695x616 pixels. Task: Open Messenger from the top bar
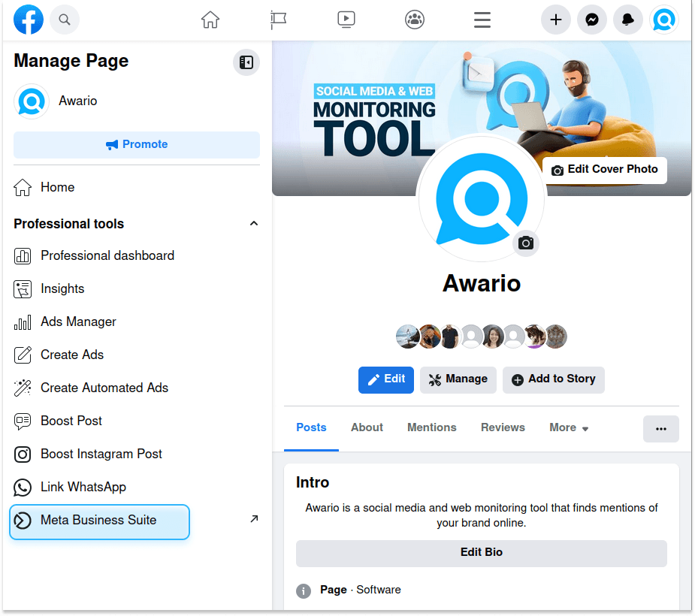pyautogui.click(x=591, y=20)
